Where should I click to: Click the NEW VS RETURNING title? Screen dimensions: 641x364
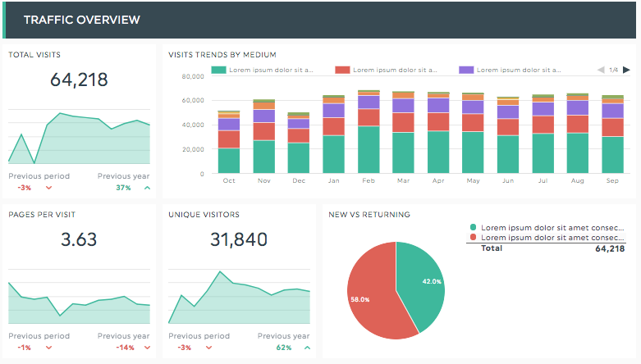369,215
